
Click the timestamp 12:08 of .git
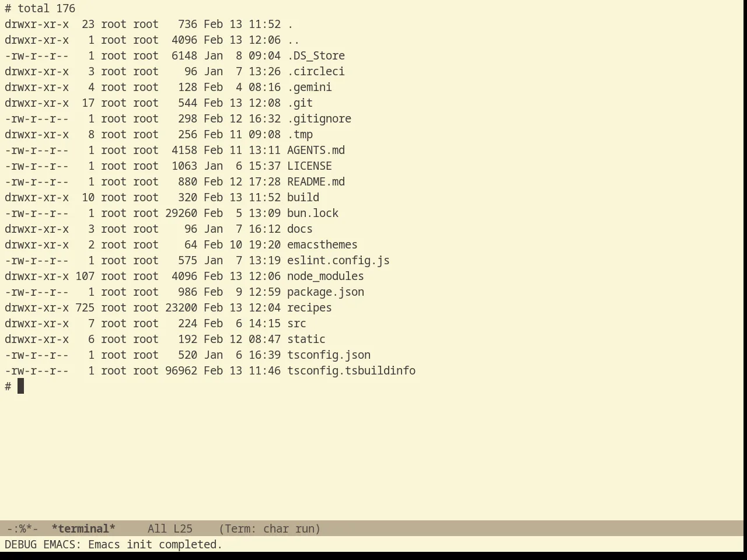(264, 103)
